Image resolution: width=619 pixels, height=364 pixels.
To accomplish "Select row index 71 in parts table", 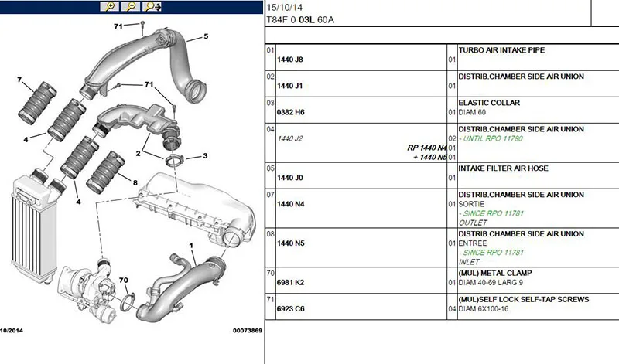I will (x=270, y=300).
